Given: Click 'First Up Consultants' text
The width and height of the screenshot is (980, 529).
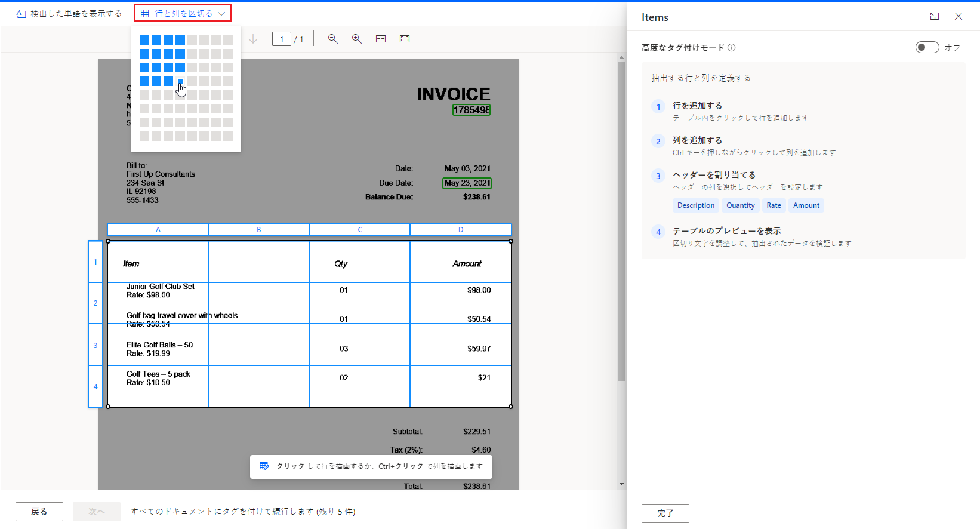Looking at the screenshot, I should (161, 174).
